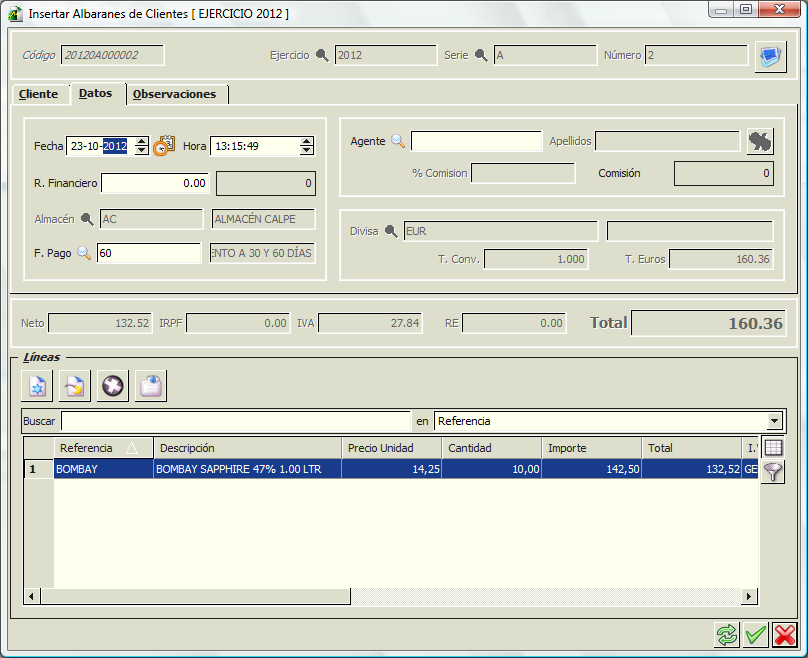Select the BOMBAY SAPPHIRE 47% 1.00 LTR cell

(x=247, y=469)
